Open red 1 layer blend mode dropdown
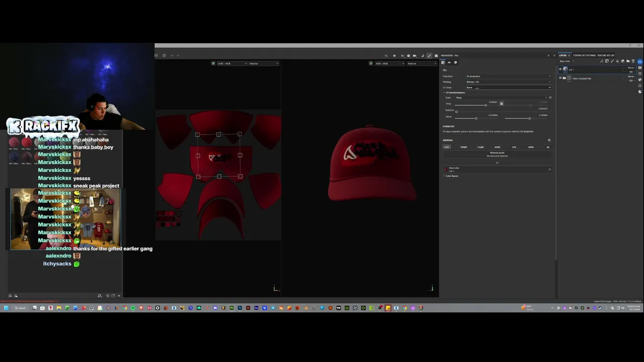This screenshot has width=644, height=362. click(631, 68)
